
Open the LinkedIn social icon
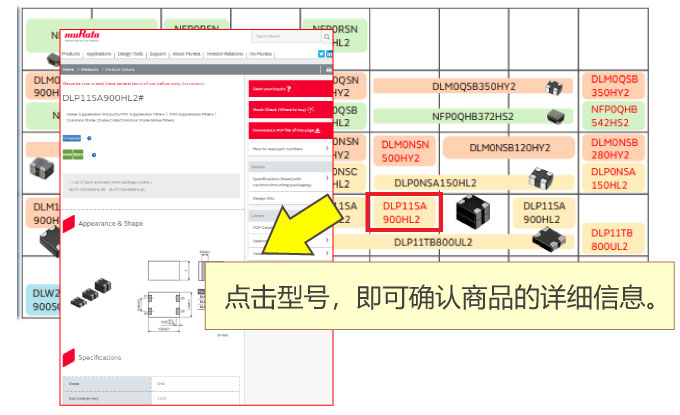(x=329, y=54)
